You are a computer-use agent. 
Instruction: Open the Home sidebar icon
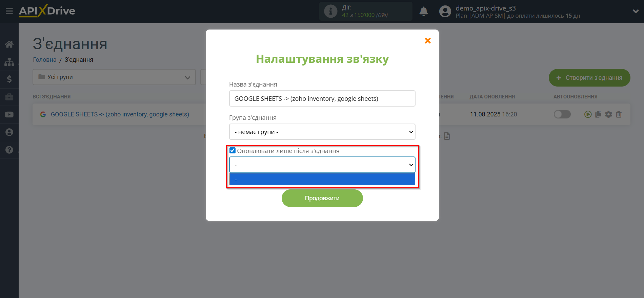pos(9,44)
